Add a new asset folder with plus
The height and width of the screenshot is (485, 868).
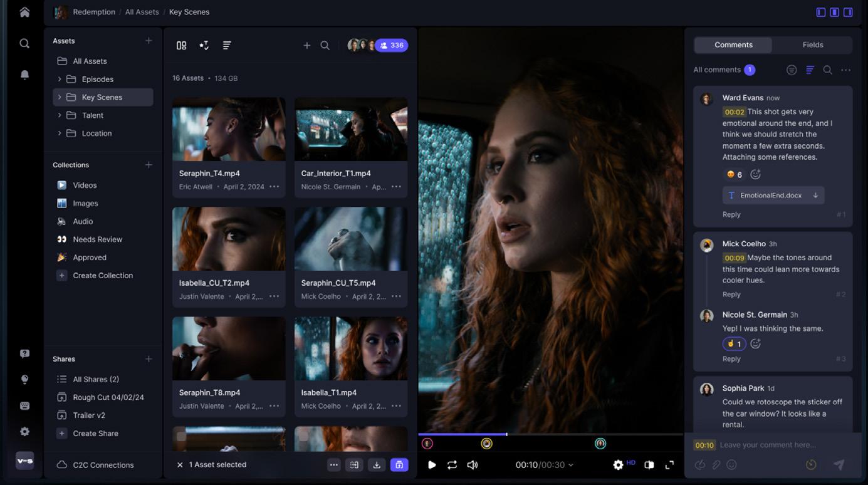click(149, 41)
